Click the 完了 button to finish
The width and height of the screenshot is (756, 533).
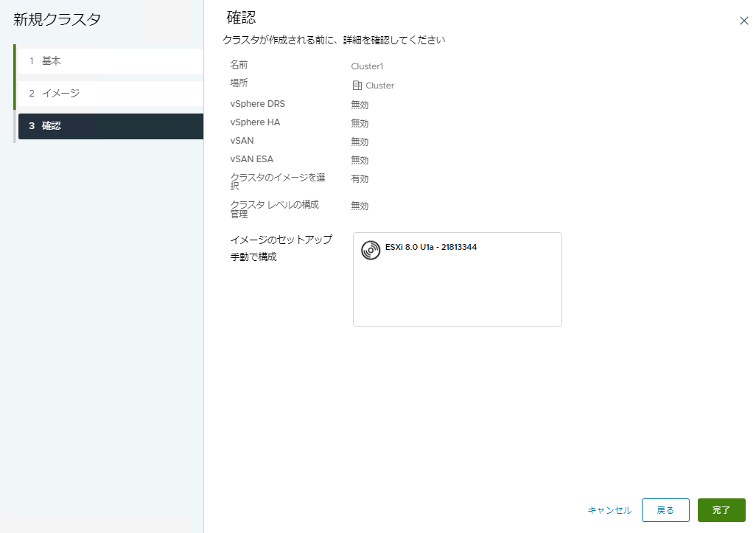coord(721,509)
